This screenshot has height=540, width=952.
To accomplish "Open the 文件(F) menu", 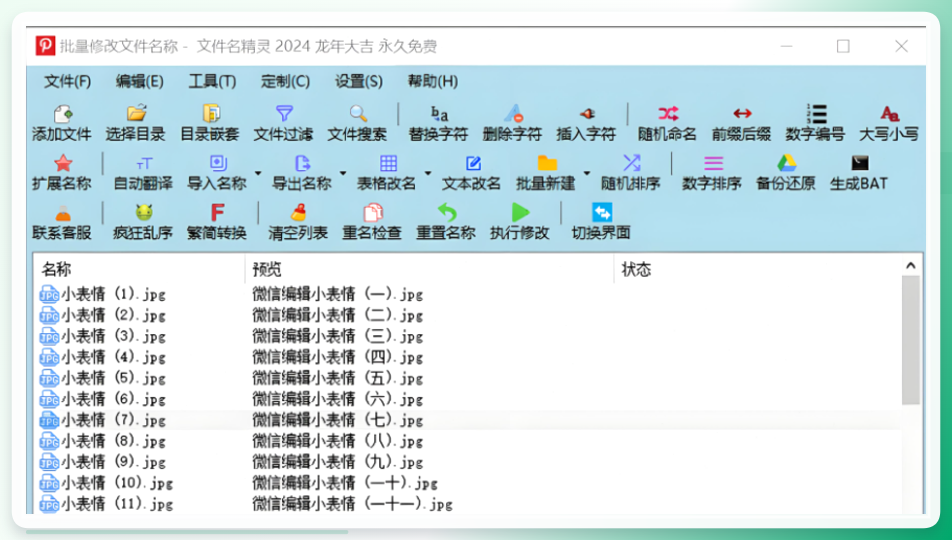I will click(67, 81).
